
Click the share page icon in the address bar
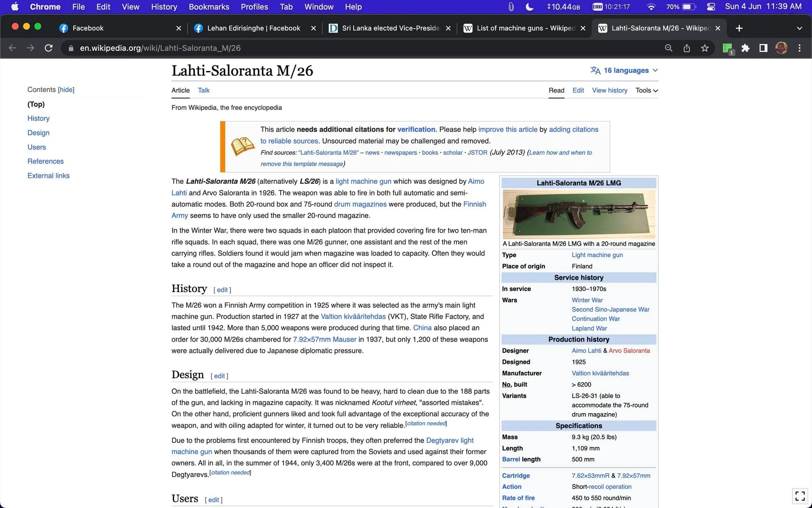[687, 48]
